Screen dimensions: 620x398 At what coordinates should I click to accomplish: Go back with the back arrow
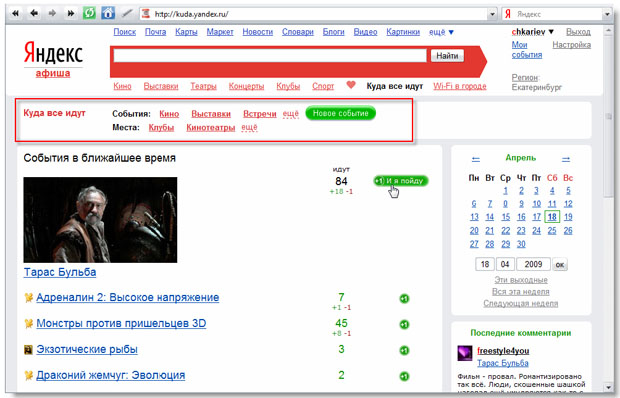click(x=34, y=14)
